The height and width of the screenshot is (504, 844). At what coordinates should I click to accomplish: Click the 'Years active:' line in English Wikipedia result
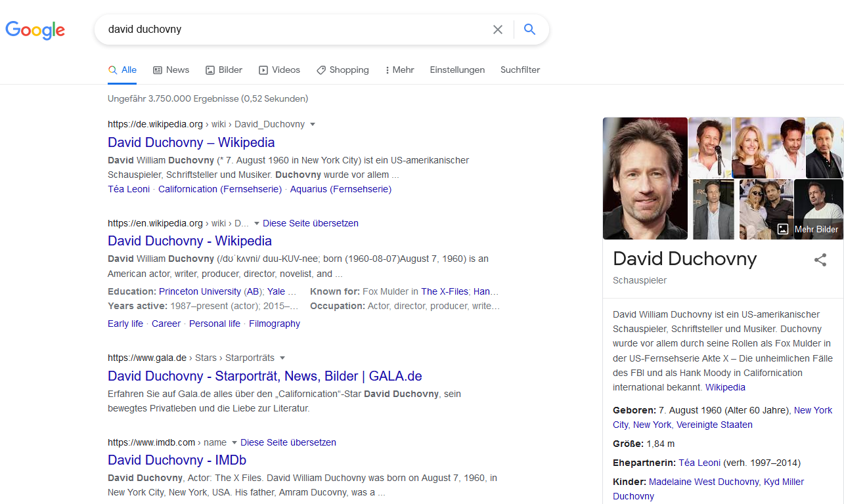point(203,306)
